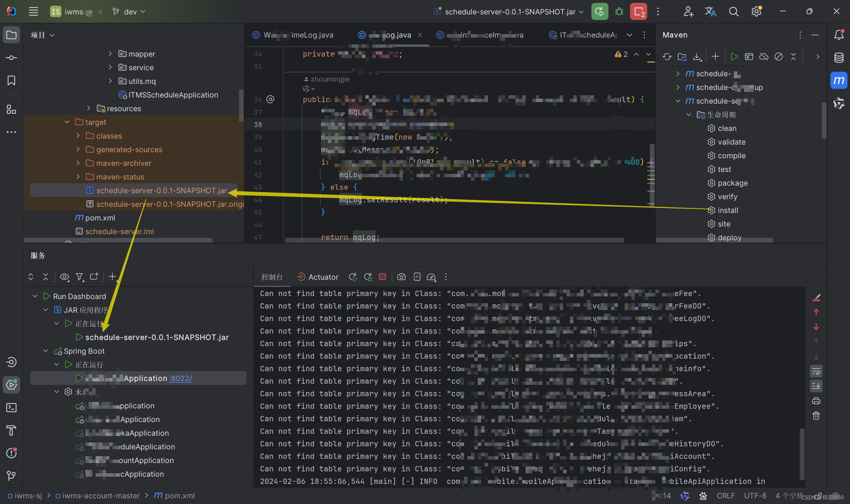Image resolution: width=850 pixels, height=504 pixels.
Task: Switch to the Actuator tab
Action: click(x=318, y=277)
